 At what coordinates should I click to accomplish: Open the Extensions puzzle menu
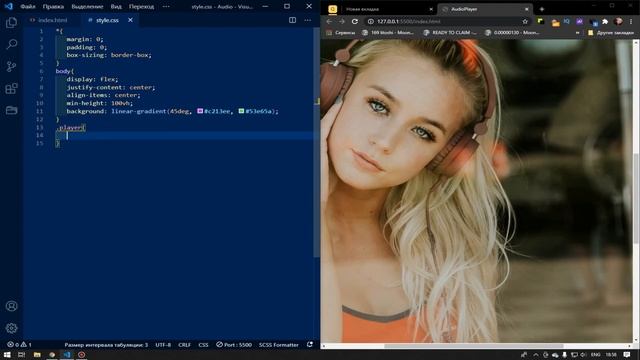pos(605,21)
